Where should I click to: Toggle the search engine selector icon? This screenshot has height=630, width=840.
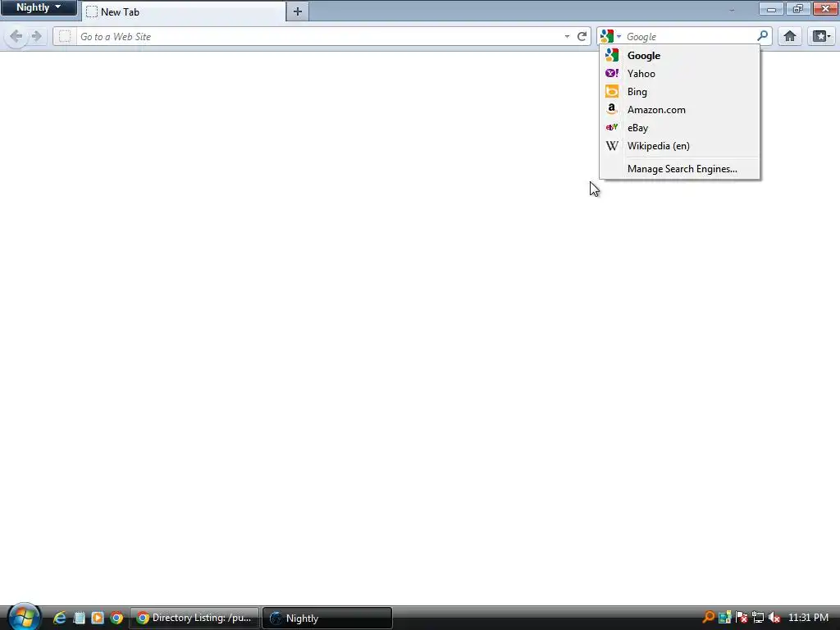coord(610,36)
